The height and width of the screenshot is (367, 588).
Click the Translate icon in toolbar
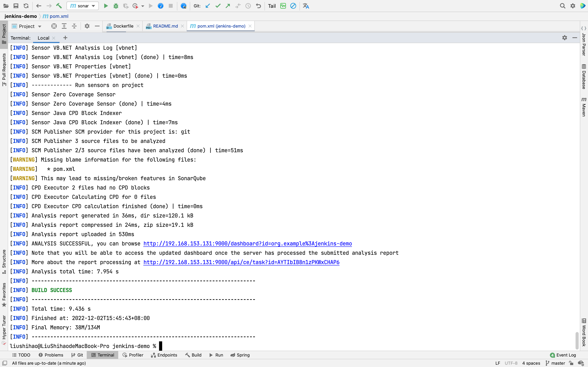click(306, 6)
